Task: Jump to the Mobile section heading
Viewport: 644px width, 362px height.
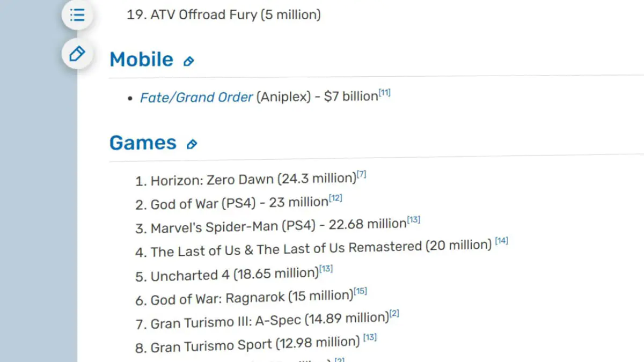Action: [141, 60]
